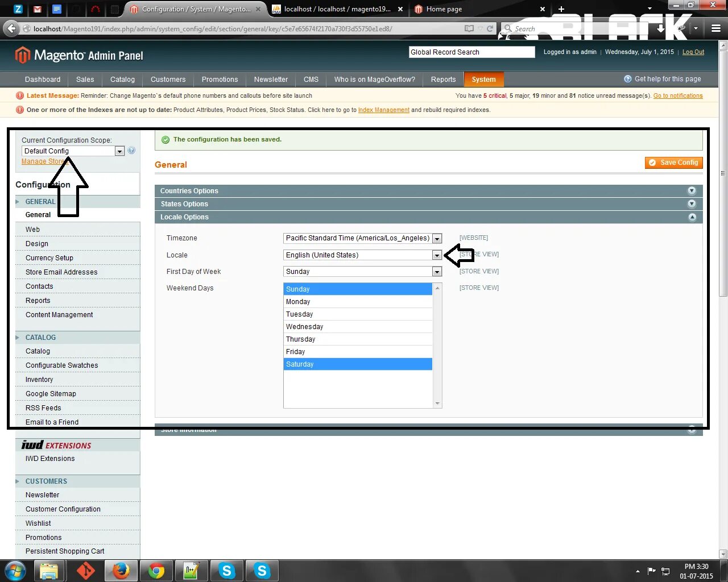
Task: Close the Configuration / System / Magento tab
Action: 258,9
